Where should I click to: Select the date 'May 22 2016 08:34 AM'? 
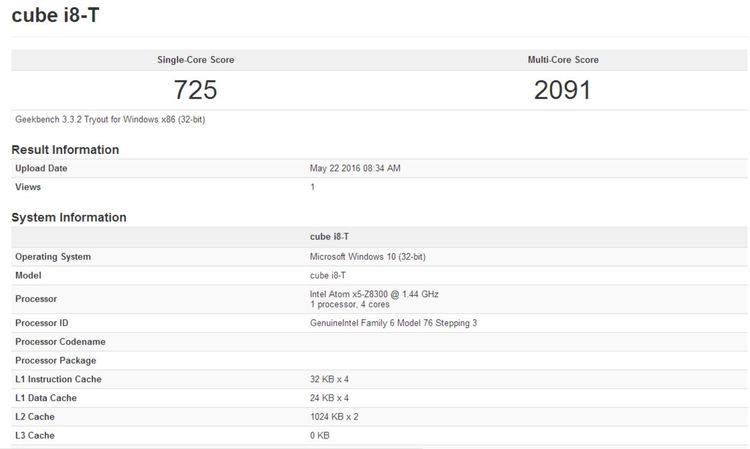(x=355, y=168)
